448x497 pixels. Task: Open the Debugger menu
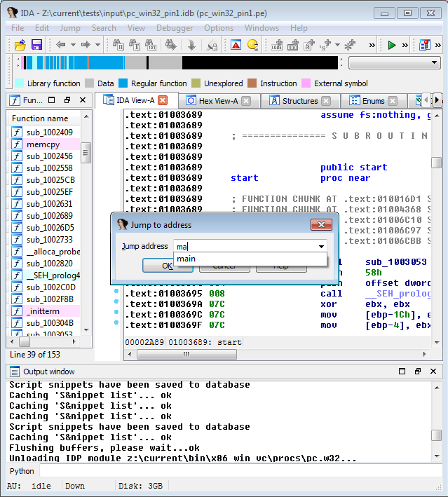pyautogui.click(x=175, y=28)
